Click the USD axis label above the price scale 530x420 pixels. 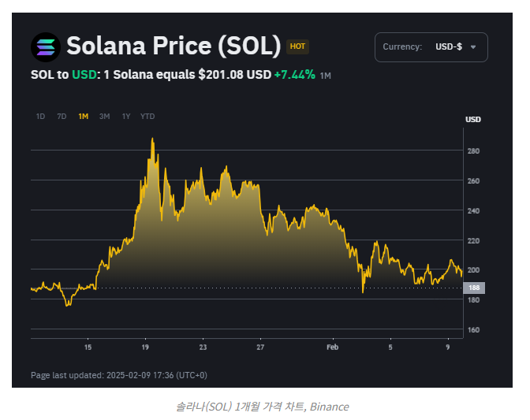click(473, 120)
